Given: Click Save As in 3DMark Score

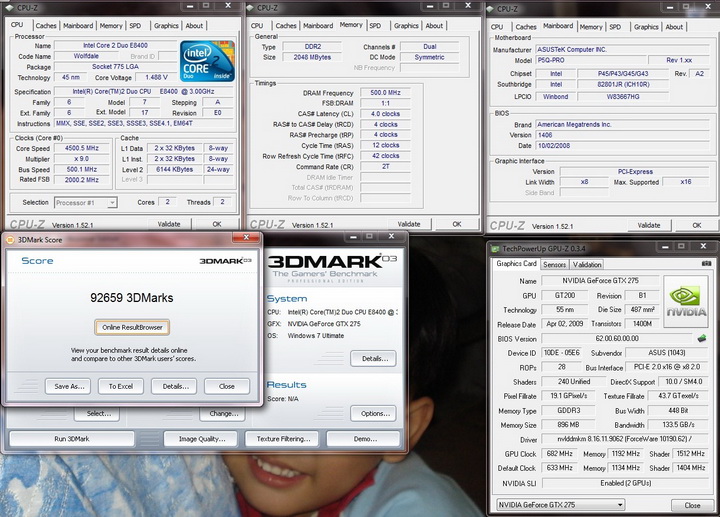Looking at the screenshot, I should point(68,386).
